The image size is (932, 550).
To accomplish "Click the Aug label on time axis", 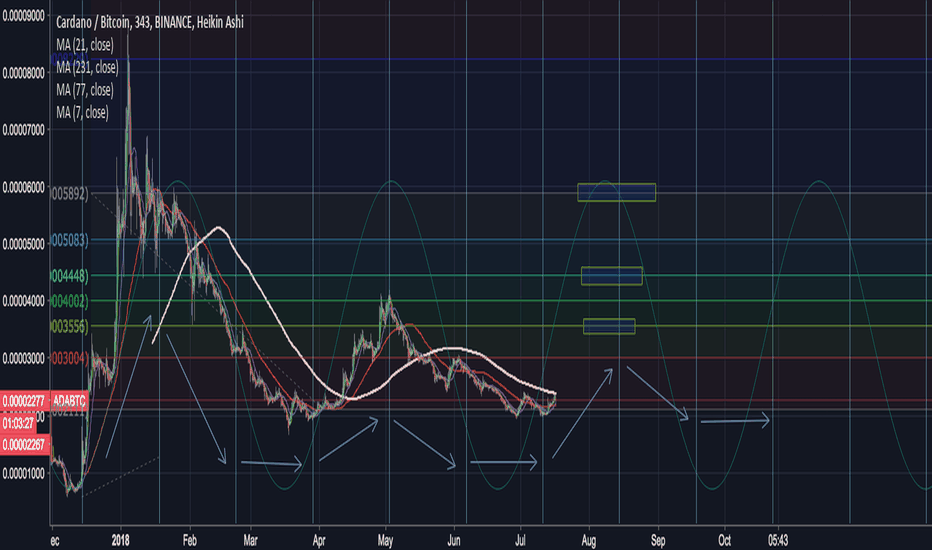I will pos(588,540).
